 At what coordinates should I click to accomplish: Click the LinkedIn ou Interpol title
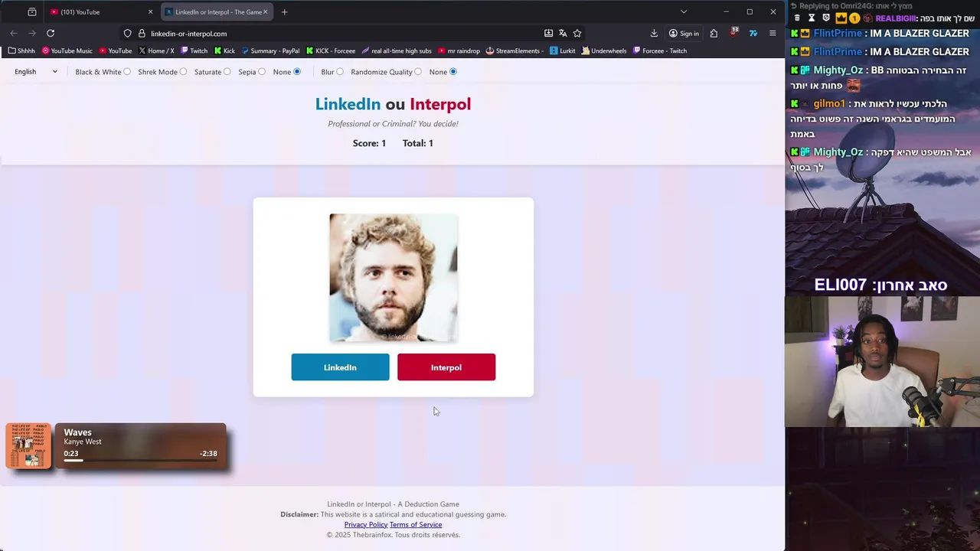click(x=393, y=104)
